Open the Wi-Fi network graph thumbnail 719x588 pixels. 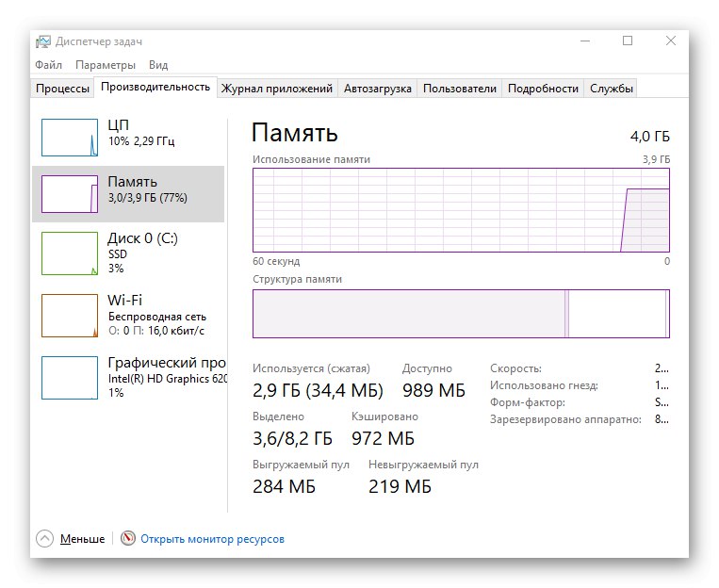click(70, 315)
